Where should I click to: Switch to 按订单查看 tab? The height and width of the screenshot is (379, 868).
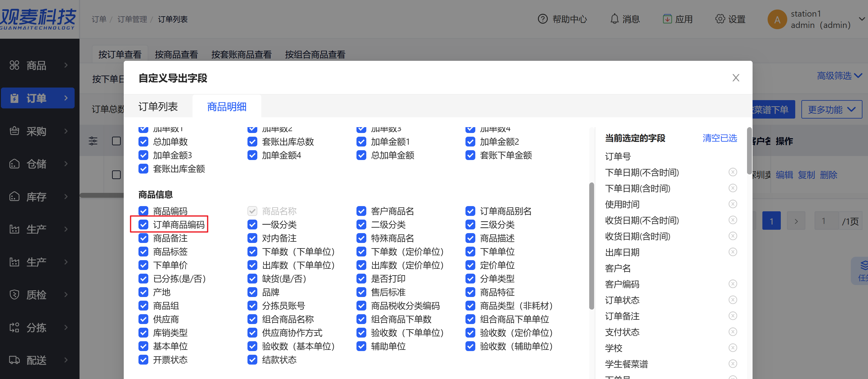click(x=120, y=54)
